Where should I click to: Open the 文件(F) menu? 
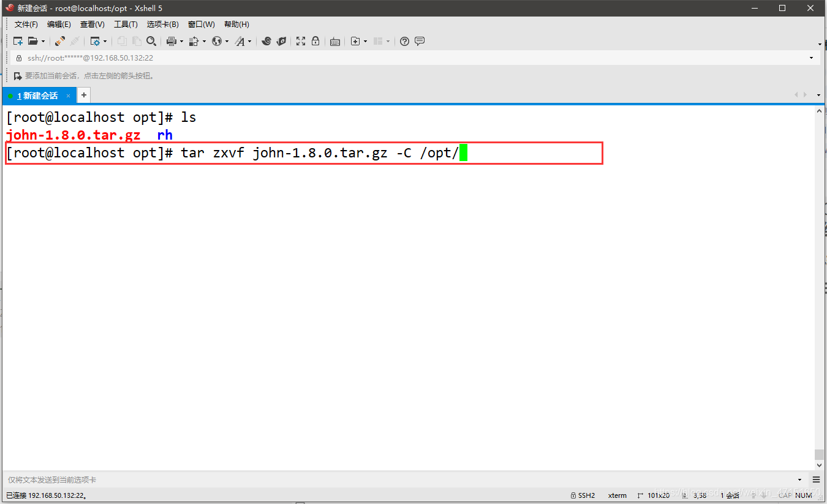tap(26, 24)
